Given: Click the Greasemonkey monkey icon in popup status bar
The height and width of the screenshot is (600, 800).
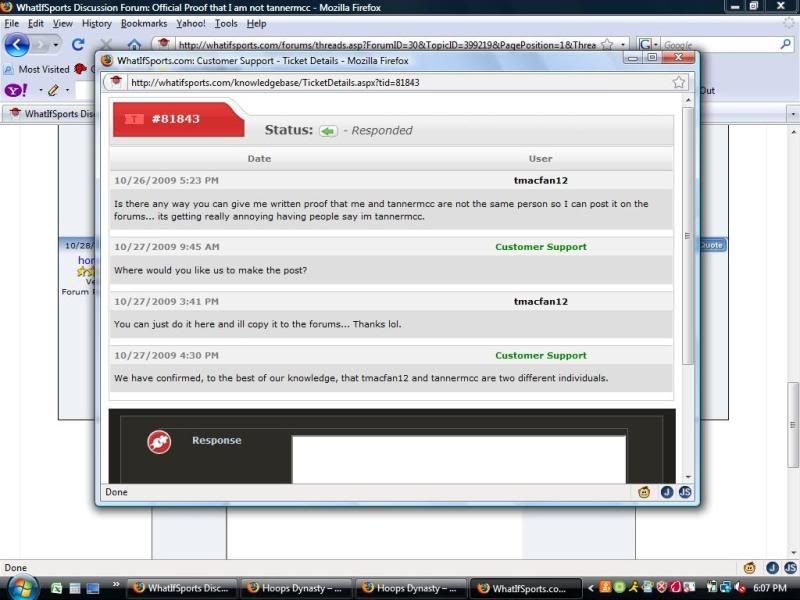Looking at the screenshot, I should [645, 492].
